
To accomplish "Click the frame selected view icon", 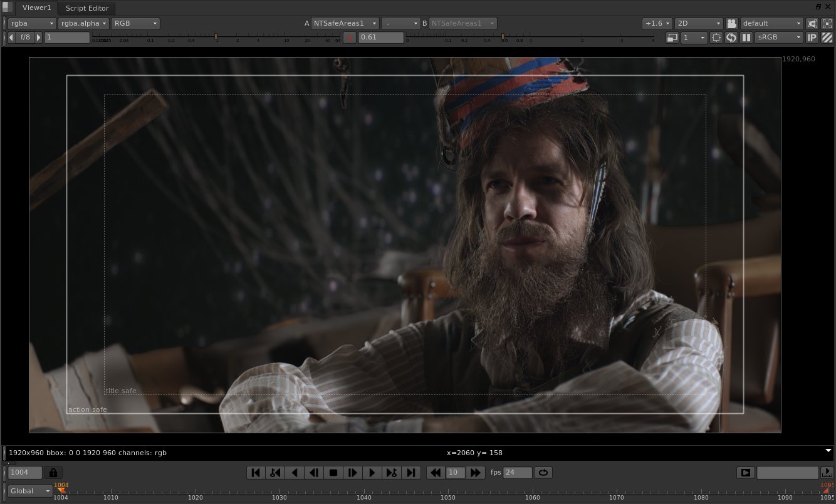I will click(812, 23).
